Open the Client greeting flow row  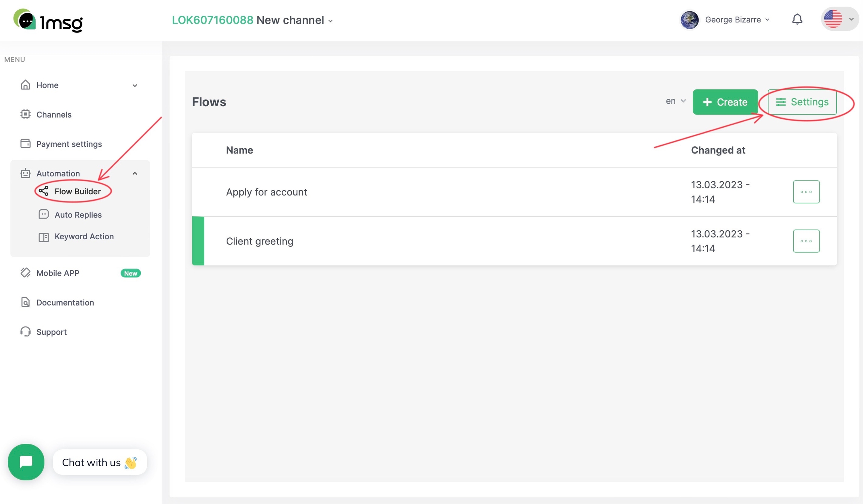(x=260, y=241)
